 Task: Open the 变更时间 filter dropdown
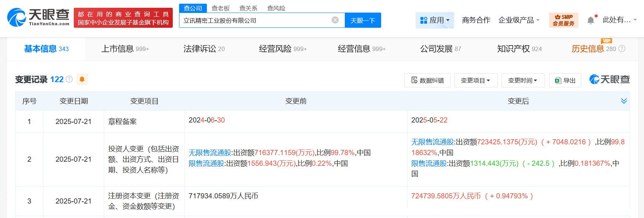523,80
